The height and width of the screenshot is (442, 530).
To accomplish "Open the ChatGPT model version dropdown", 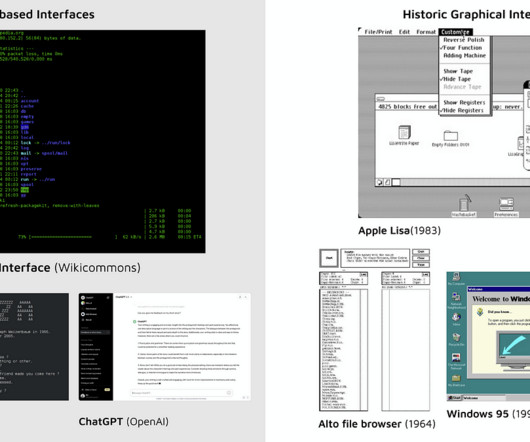I will (124, 297).
